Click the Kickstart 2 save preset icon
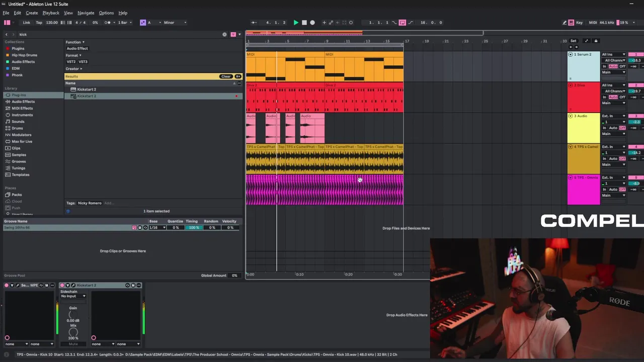This screenshot has height=362, width=644. 133,286
